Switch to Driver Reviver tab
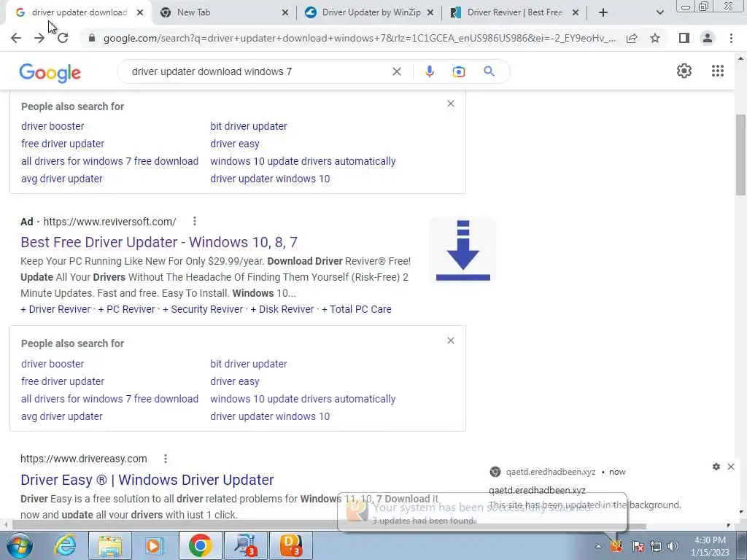Viewport: 747px width, 560px height. [x=515, y=12]
